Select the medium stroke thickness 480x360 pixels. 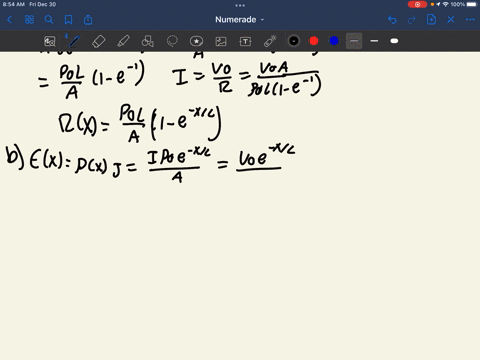coord(374,41)
